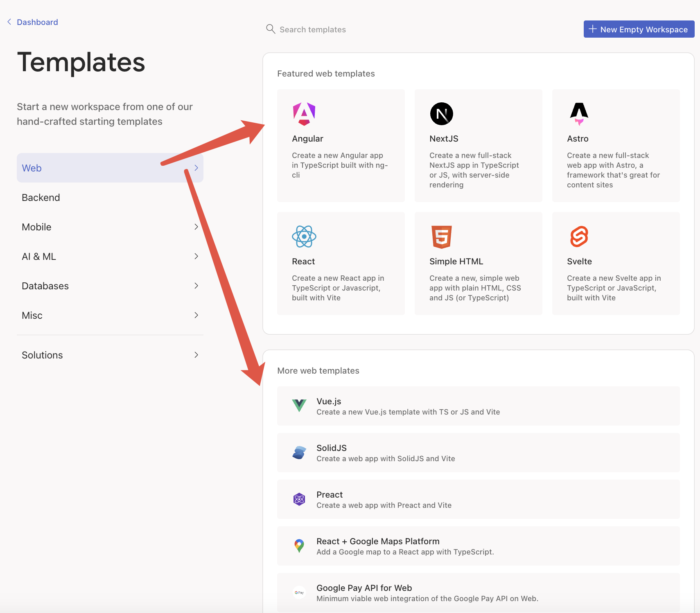Click the Google Maps pin icon
The width and height of the screenshot is (700, 613).
tap(299, 545)
